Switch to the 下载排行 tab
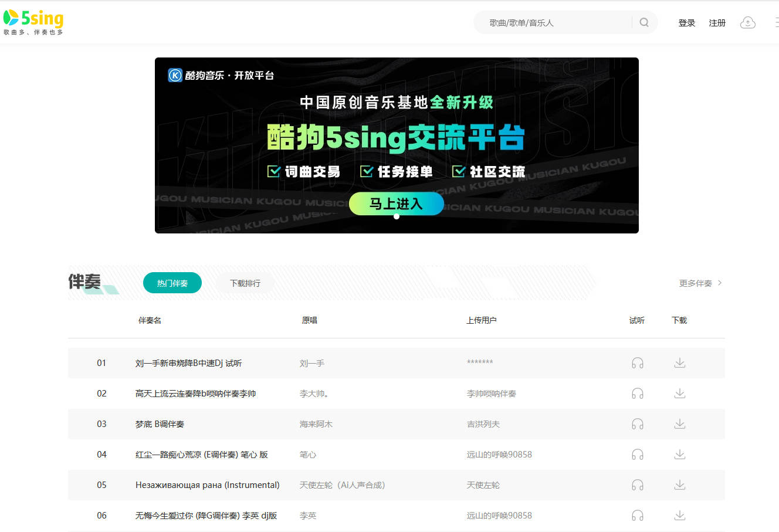Viewport: 779px width, 532px height. (x=245, y=282)
